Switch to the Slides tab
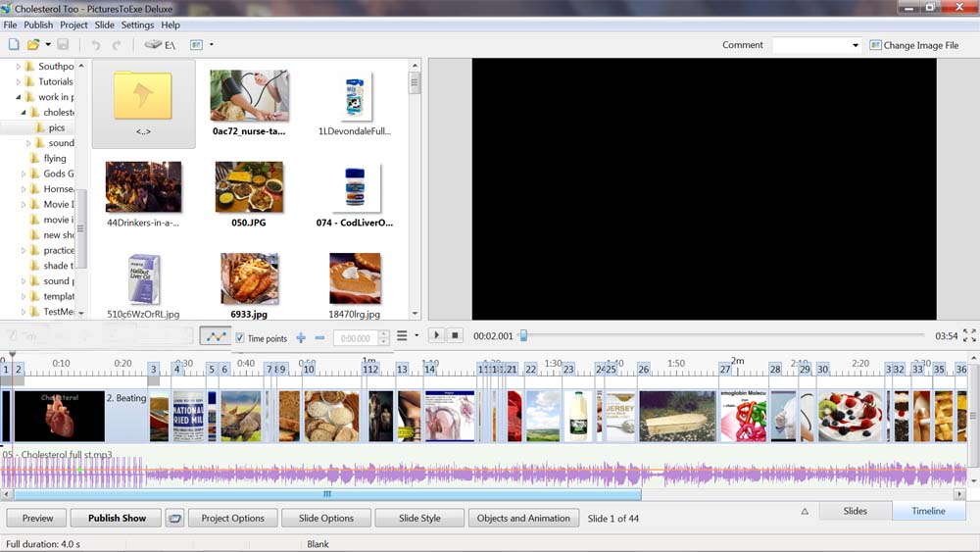 click(855, 511)
